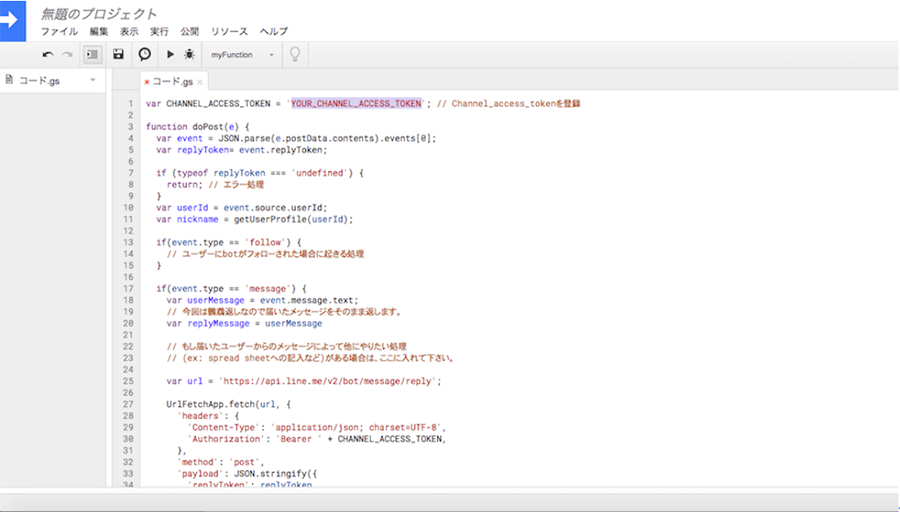Save the project with the floppy disk icon

[x=118, y=54]
